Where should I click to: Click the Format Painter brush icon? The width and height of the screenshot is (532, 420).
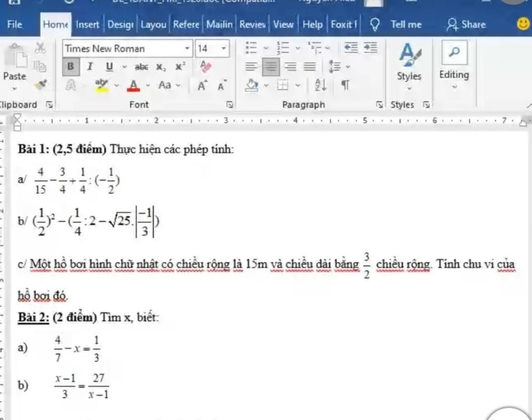pyautogui.click(x=41, y=85)
